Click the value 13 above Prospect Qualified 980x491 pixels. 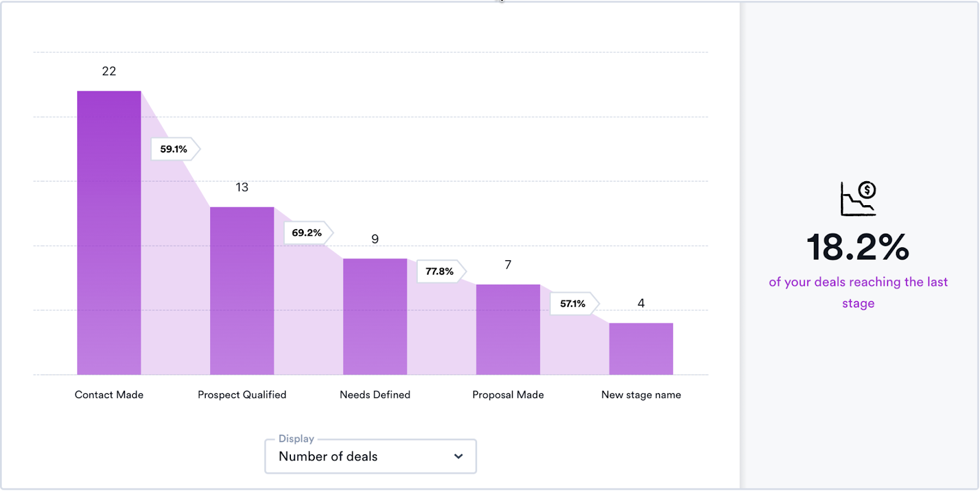[242, 187]
